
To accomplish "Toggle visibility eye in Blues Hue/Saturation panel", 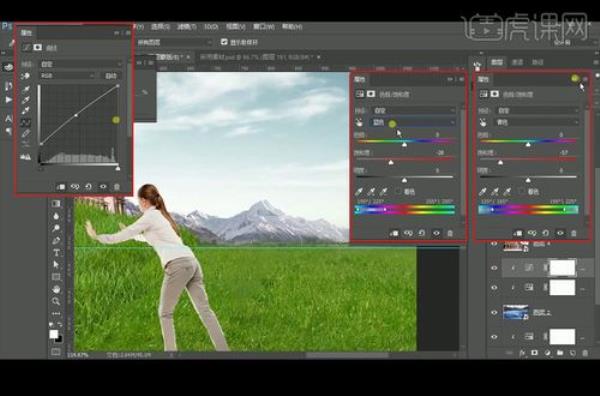I will 436,233.
